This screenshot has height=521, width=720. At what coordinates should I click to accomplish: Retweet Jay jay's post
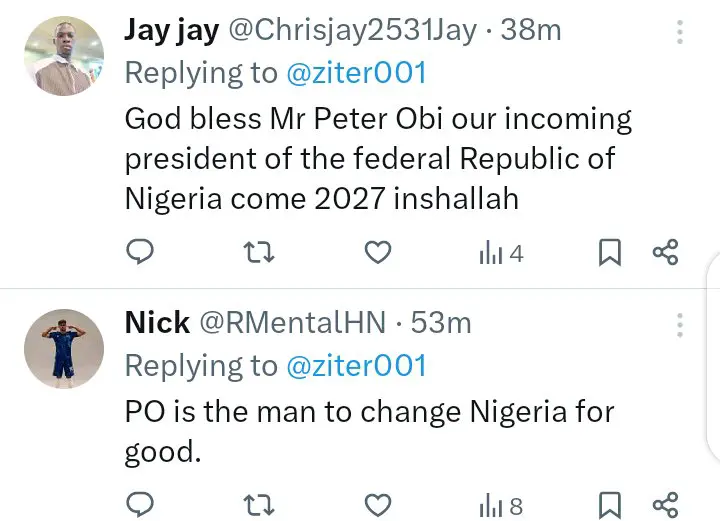coord(259,253)
